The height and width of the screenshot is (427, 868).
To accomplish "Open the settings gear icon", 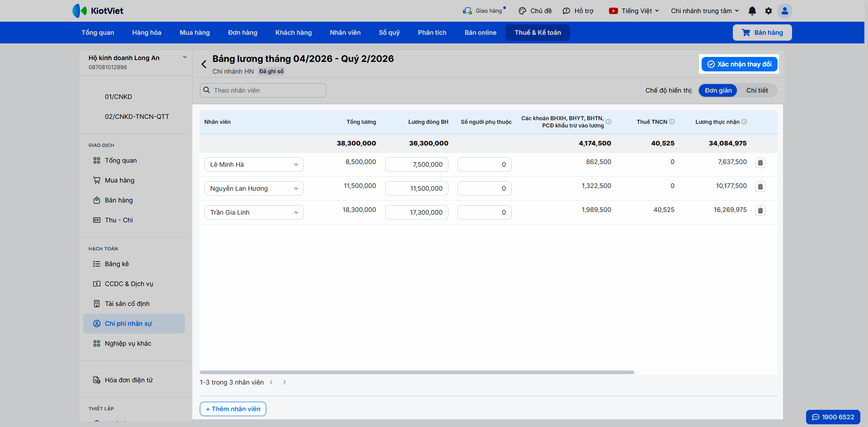I will pos(769,11).
